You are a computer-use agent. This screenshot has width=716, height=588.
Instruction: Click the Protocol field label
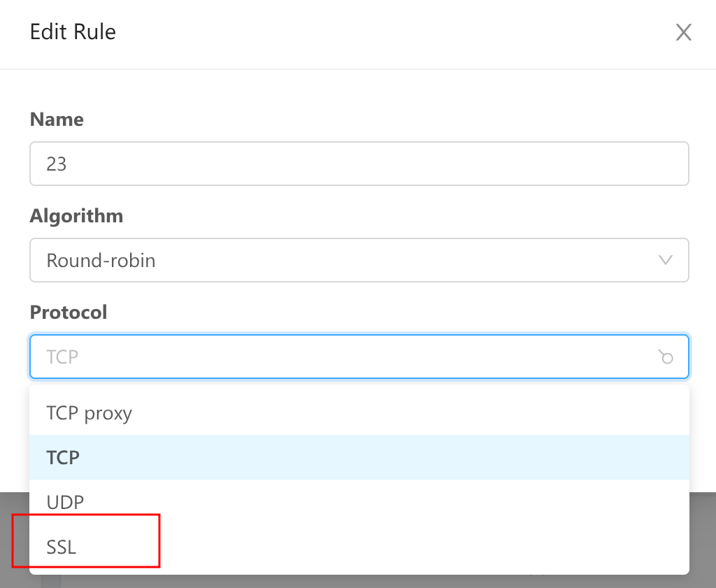(x=69, y=313)
